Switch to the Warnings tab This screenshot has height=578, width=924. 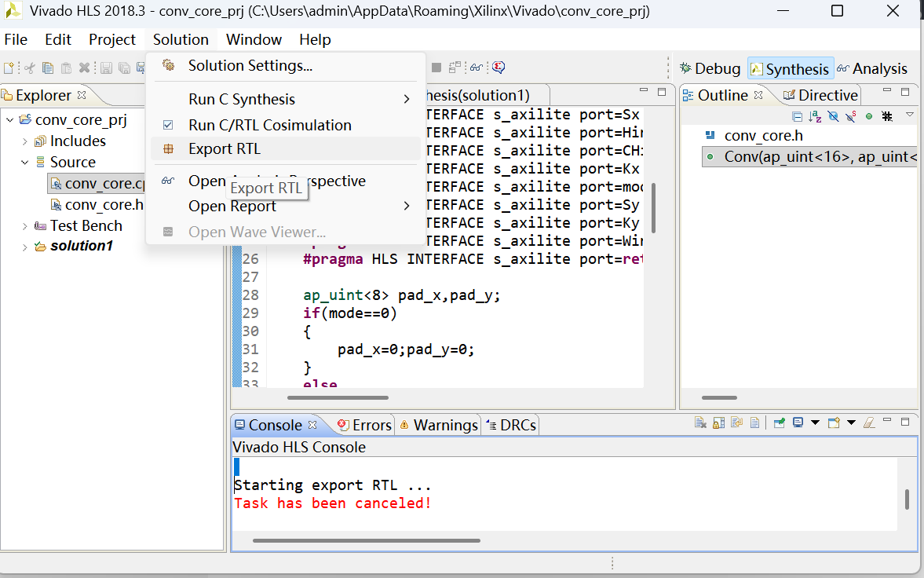pyautogui.click(x=438, y=425)
